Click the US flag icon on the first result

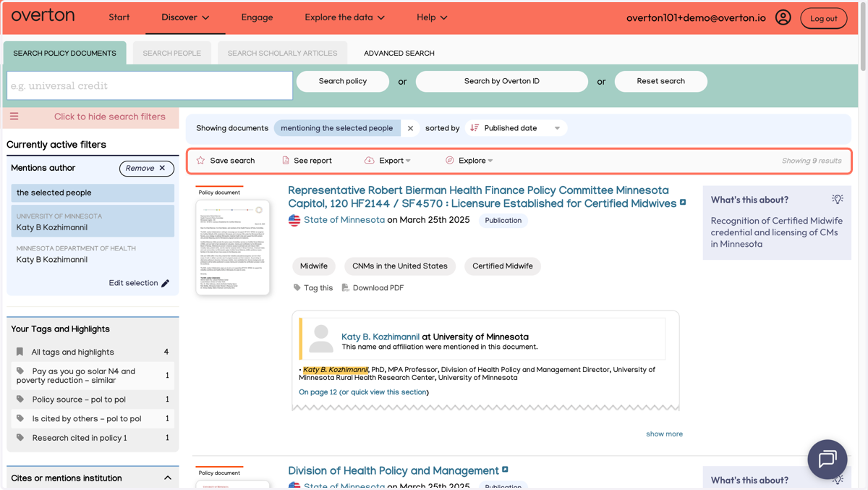tap(294, 220)
